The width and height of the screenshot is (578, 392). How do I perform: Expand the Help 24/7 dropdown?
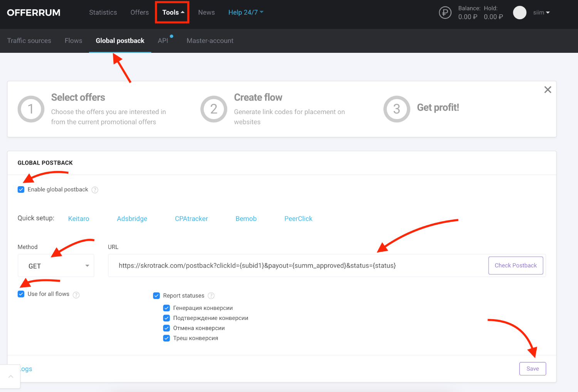[x=246, y=12]
